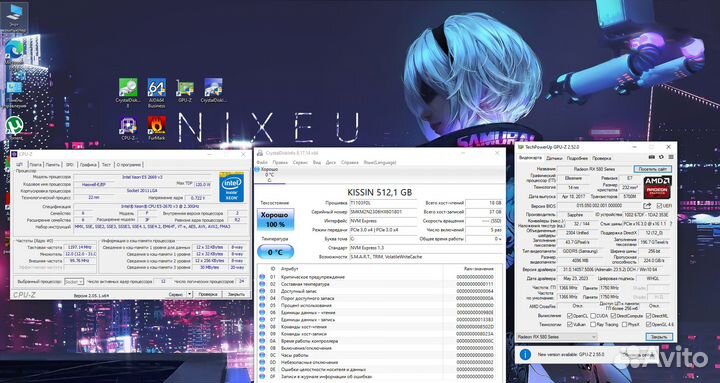
Task: Switch to the Память tab in CPU-Z
Action: (x=53, y=164)
